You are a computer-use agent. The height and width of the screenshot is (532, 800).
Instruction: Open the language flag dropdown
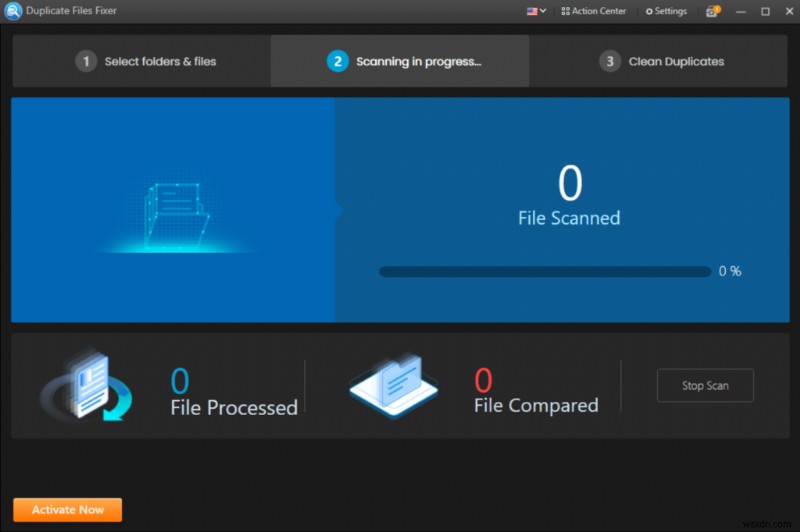pos(536,11)
